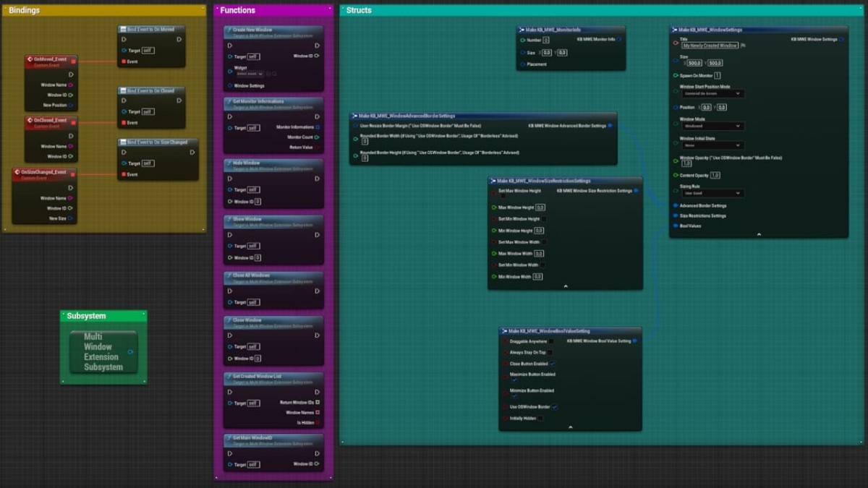Click the KB MWE Monitor Info output pin
Image resolution: width=868 pixels, height=488 pixels.
pyautogui.click(x=621, y=40)
